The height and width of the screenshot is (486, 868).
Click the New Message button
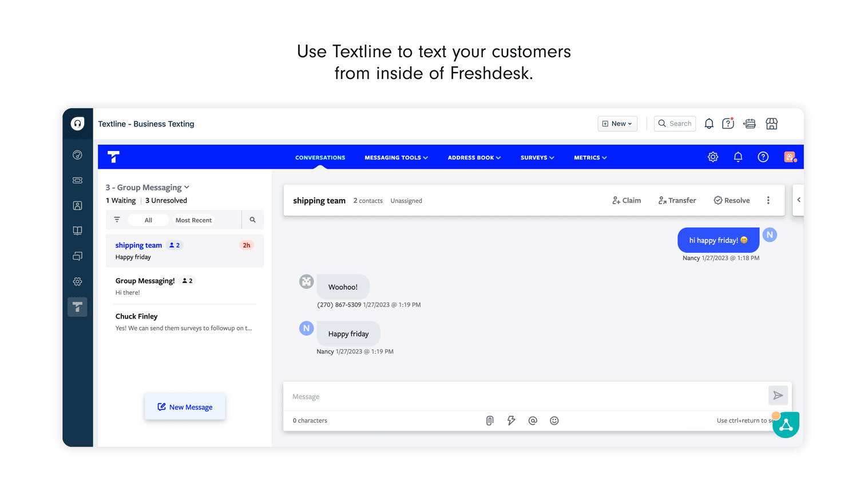185,407
